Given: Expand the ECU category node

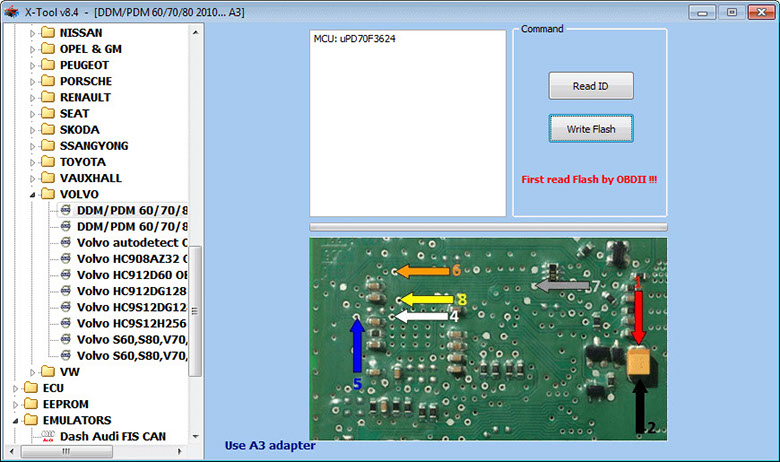Looking at the screenshot, I should point(14,387).
